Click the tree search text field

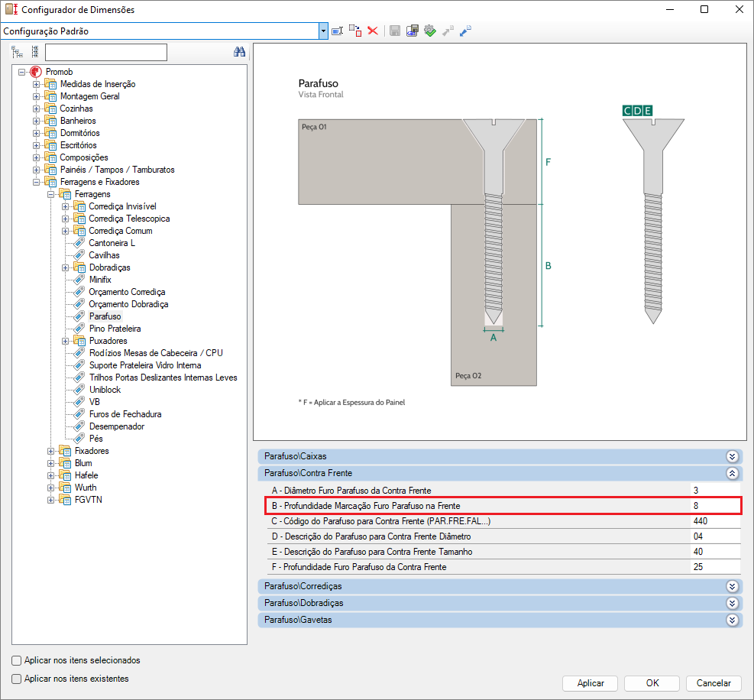(x=105, y=52)
